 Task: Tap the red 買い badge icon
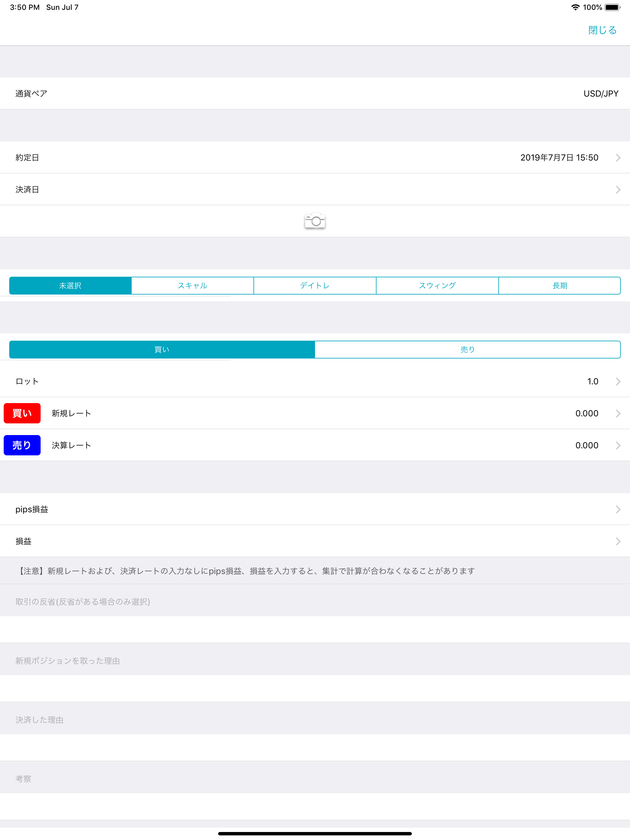[22, 413]
